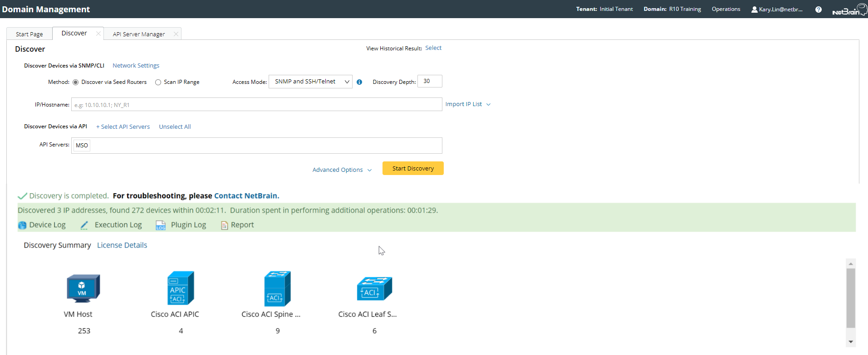Open the Operations menu
The height and width of the screenshot is (355, 868).
point(726,9)
